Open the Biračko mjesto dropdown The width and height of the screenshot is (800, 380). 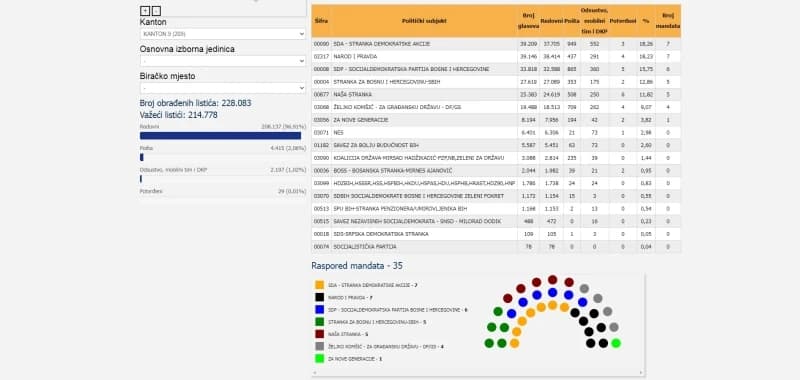coord(222,88)
